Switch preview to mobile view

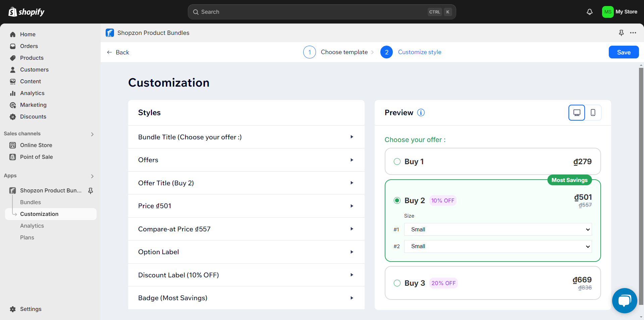[x=593, y=112]
